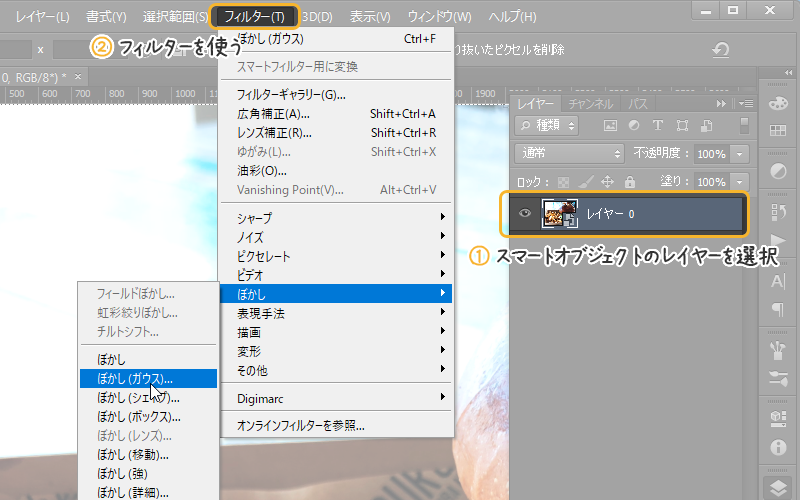Image resolution: width=800 pixels, height=500 pixels.
Task: Reapply ぼかし (ガウス) Ctrl+F entry
Action: click(337, 39)
